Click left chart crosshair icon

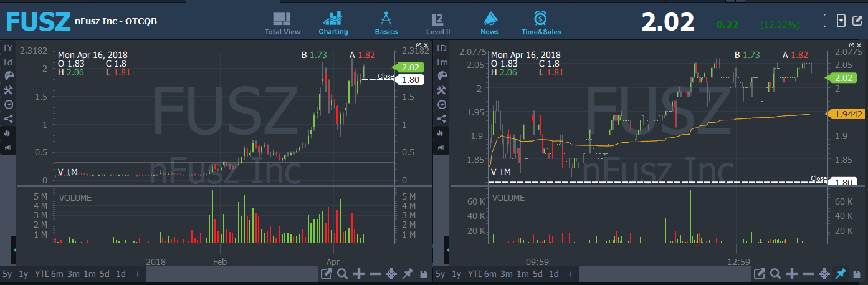(x=391, y=274)
